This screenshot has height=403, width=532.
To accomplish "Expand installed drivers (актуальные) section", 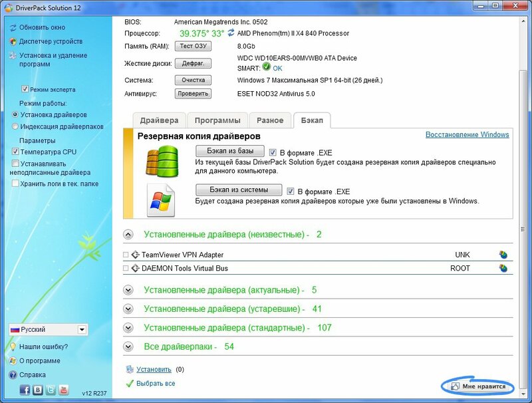I will point(128,290).
